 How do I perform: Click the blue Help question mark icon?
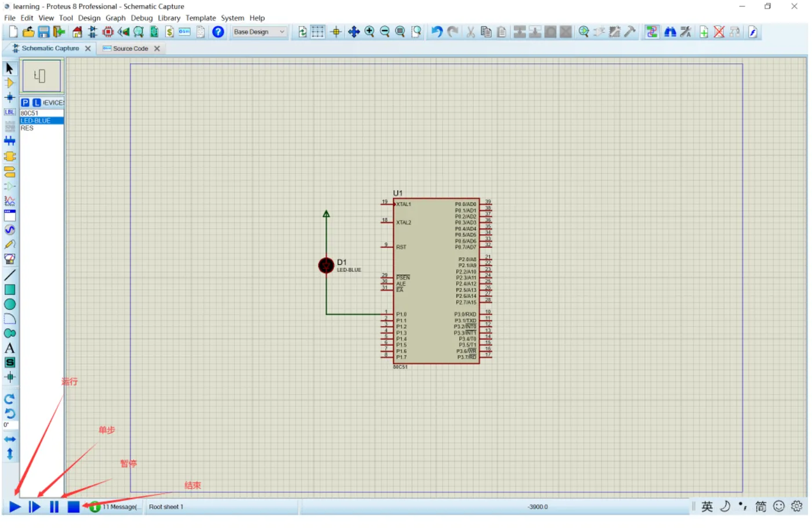pos(218,32)
